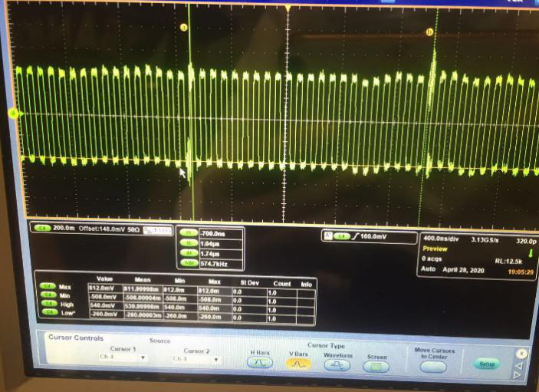This screenshot has width=539, height=392.
Task: Click the 3.13GS/s sample rate readout
Action: click(x=485, y=239)
